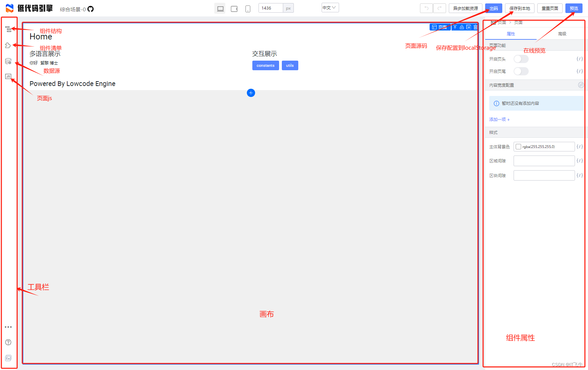Click the 区域间隙 input field
This screenshot has width=588, height=370.
(544, 161)
